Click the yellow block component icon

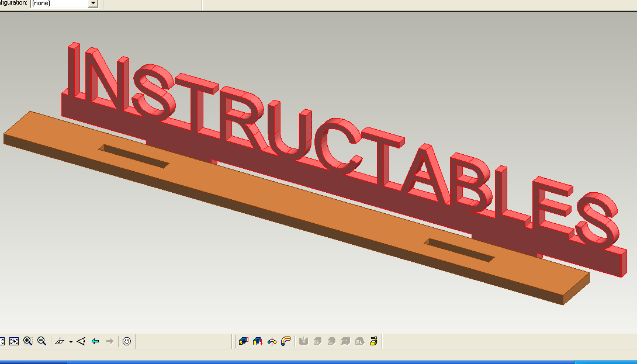point(373,341)
